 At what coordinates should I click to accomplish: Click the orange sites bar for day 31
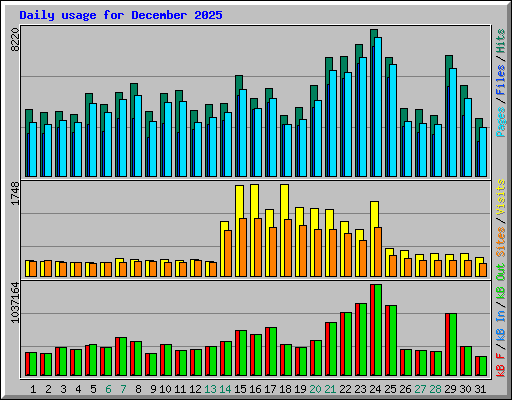point(483,270)
